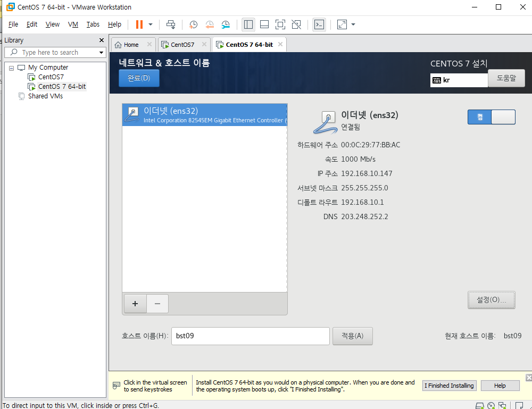Open the power options dropdown arrow
This screenshot has width=532, height=409.
click(x=151, y=24)
